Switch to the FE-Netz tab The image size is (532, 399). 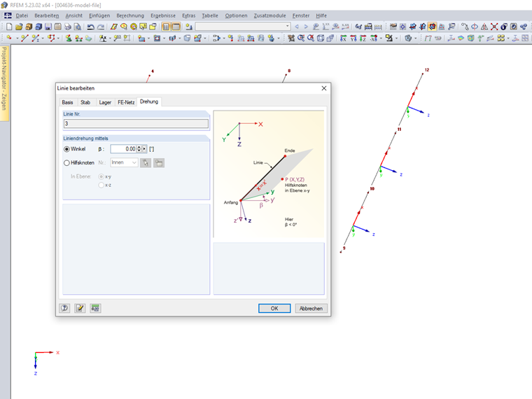[x=126, y=102]
